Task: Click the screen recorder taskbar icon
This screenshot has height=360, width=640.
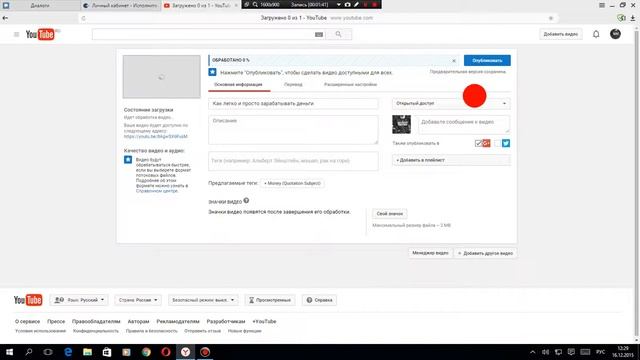Action: tap(205, 352)
